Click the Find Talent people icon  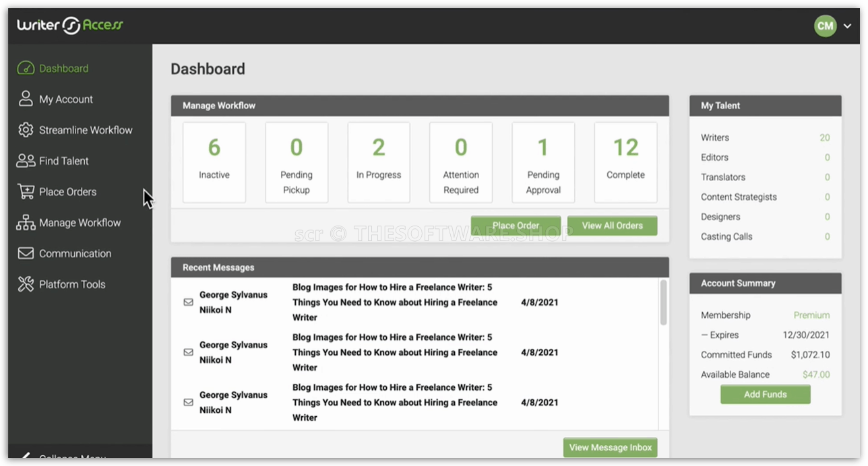tap(26, 161)
